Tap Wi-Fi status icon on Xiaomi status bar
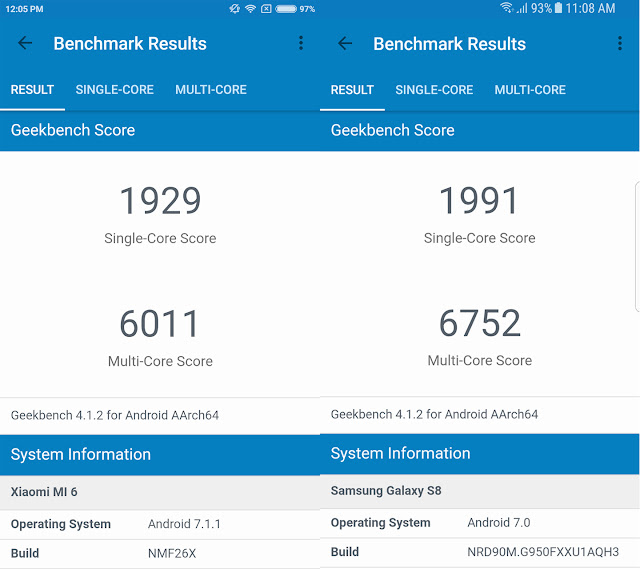 point(250,9)
